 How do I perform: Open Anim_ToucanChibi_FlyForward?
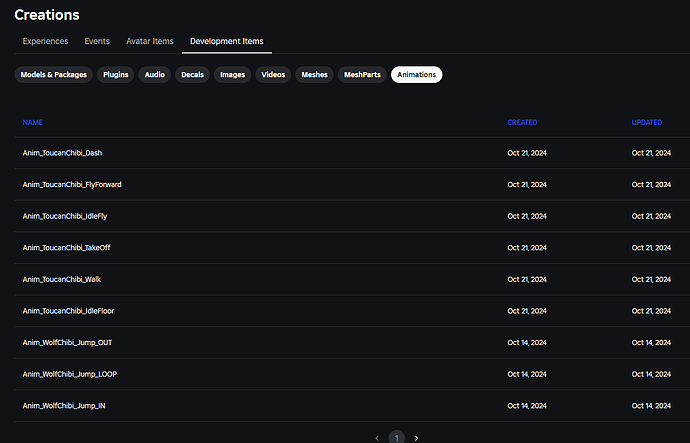[x=72, y=184]
